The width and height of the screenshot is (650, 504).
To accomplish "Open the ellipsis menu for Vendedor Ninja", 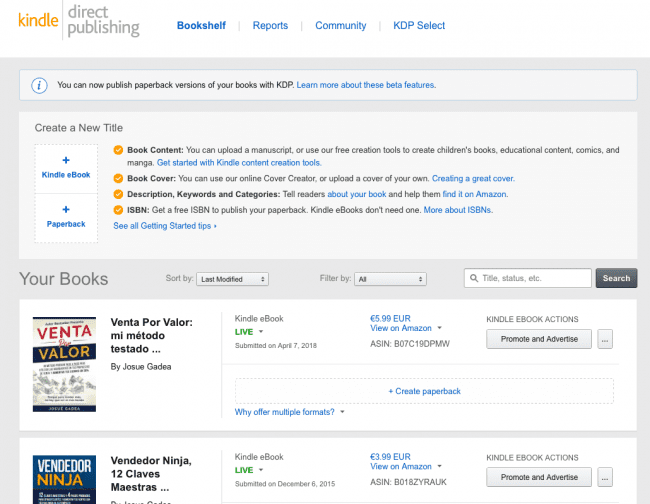I will click(605, 477).
